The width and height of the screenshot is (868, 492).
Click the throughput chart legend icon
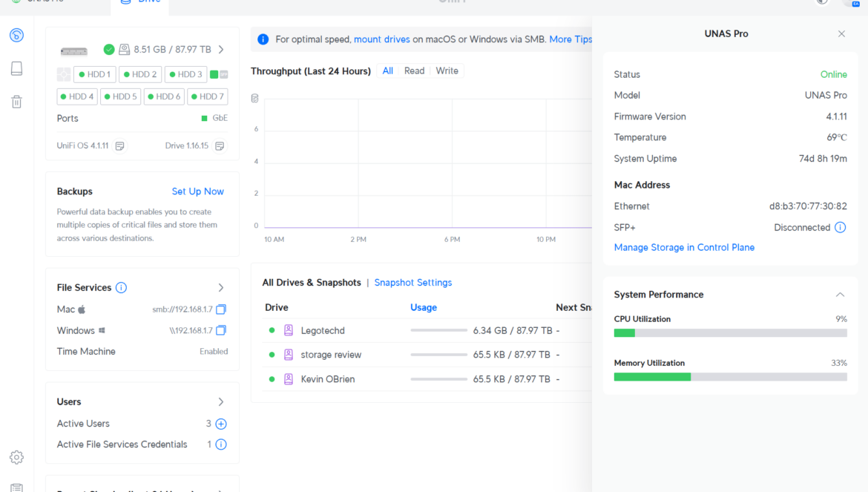tap(254, 99)
